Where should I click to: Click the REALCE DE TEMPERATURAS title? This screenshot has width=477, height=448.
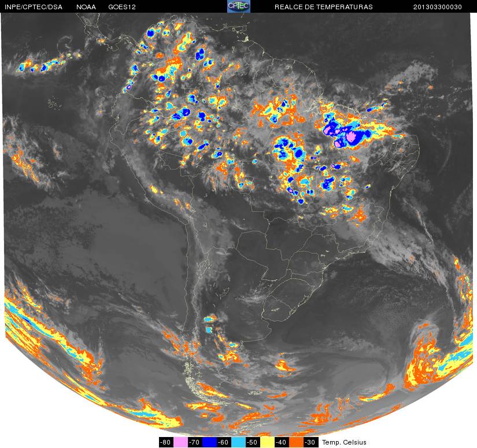tap(324, 7)
